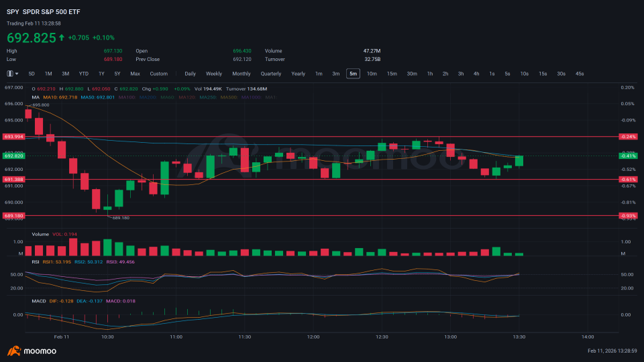644x362 pixels.
Task: Click the last price 692.825
Action: (x=32, y=38)
